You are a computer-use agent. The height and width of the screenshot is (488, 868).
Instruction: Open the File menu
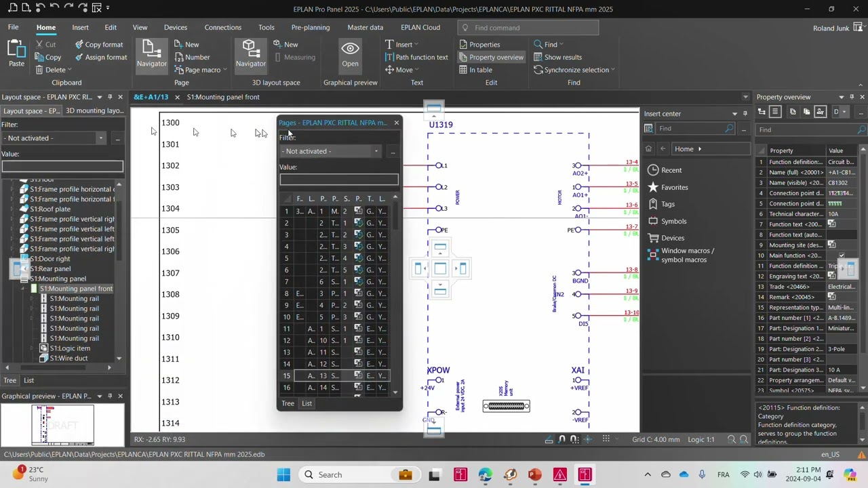[x=13, y=27]
